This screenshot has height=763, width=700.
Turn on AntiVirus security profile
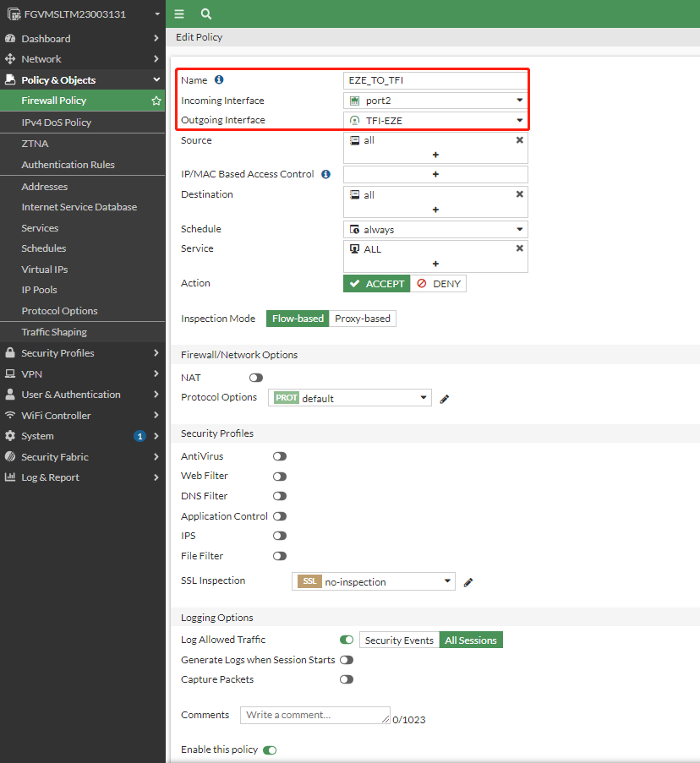click(279, 456)
